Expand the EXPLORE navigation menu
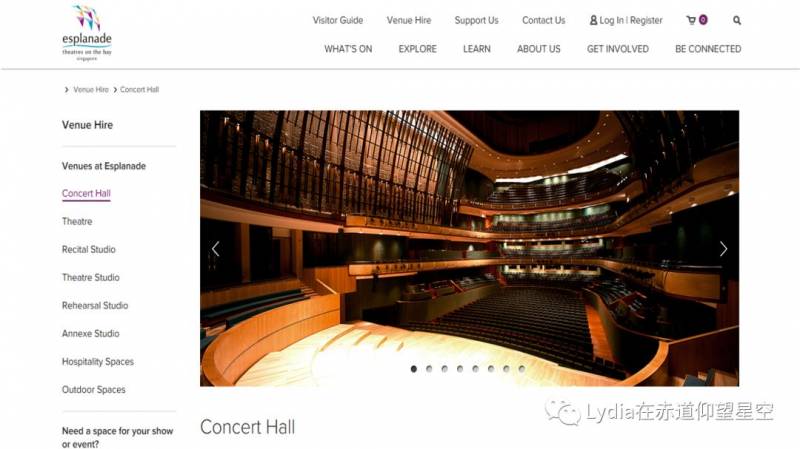Image resolution: width=800 pixels, height=449 pixels. 417,49
